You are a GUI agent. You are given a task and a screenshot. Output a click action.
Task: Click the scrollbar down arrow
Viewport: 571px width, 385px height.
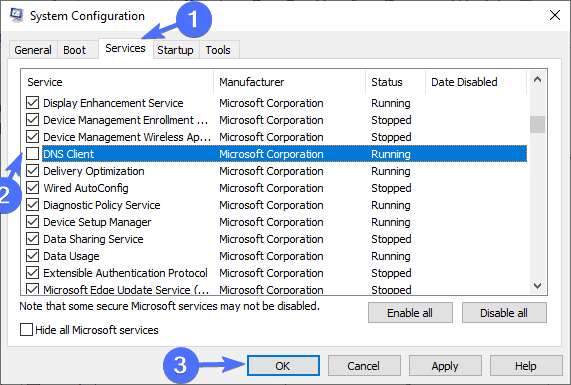coord(537,286)
